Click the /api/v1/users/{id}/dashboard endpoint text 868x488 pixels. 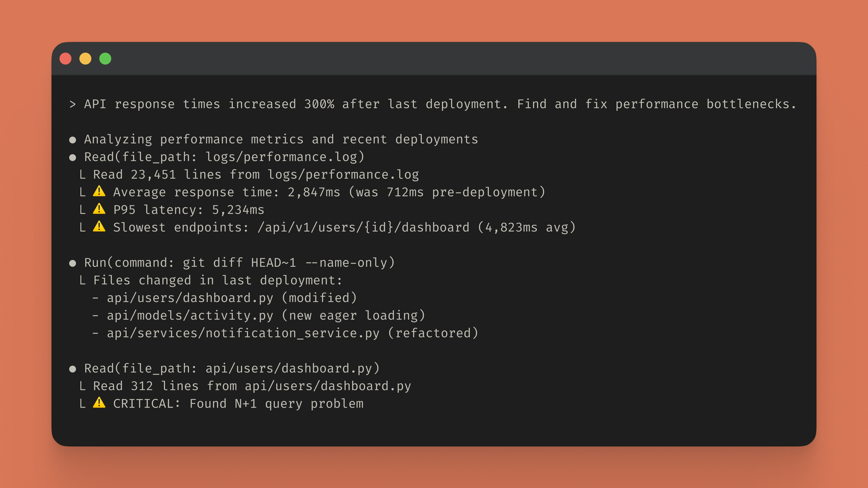click(x=363, y=228)
